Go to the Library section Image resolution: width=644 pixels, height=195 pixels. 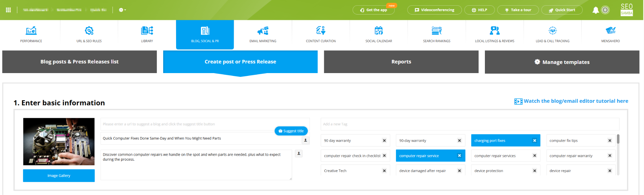point(147,35)
